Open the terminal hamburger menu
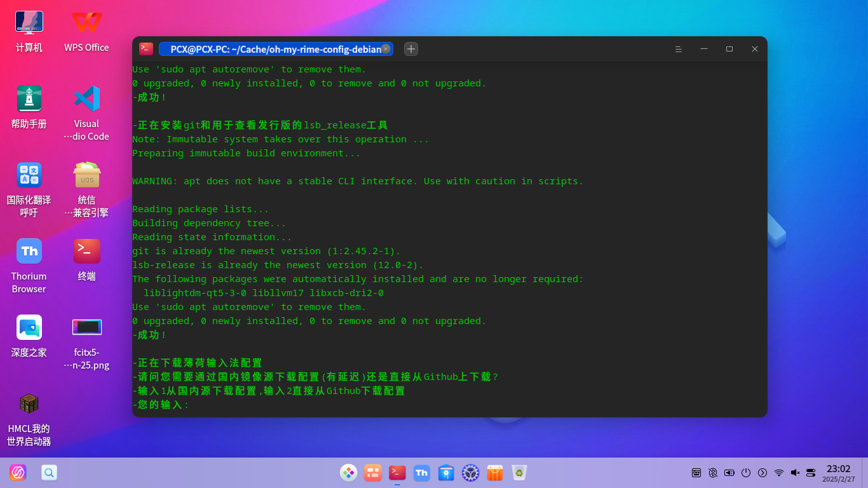 click(679, 49)
